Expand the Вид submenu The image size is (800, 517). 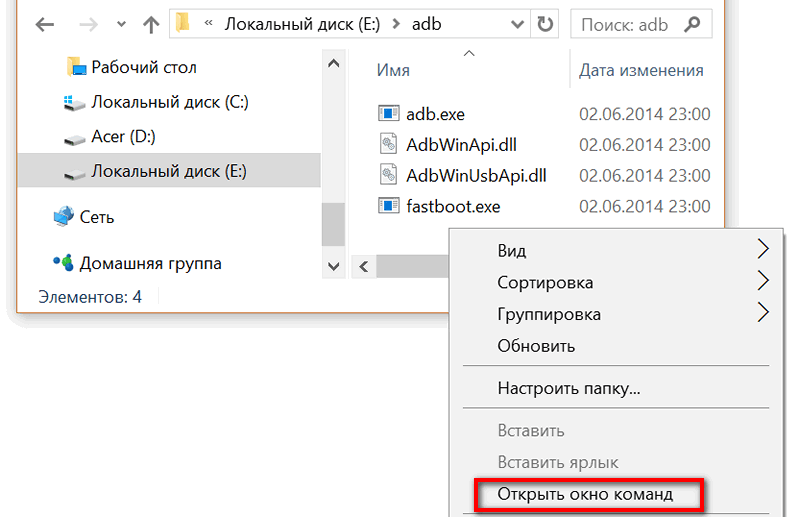762,249
